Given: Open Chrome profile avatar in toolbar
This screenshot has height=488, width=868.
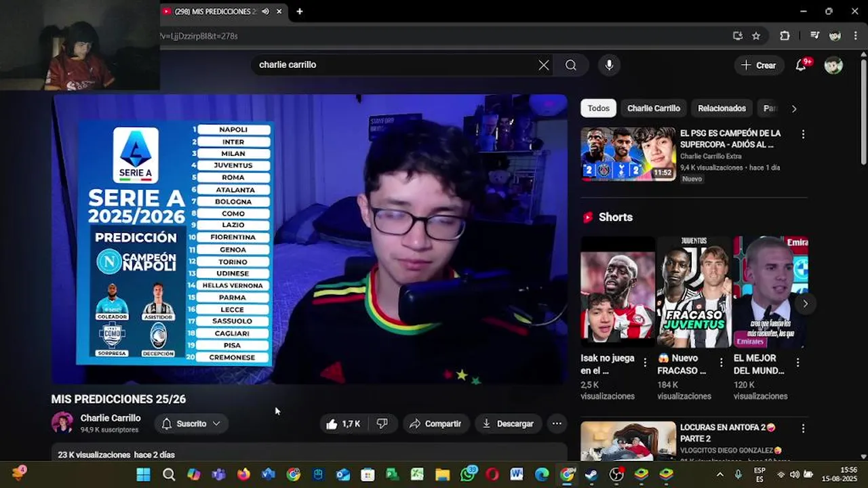Looking at the screenshot, I should pyautogui.click(x=835, y=36).
